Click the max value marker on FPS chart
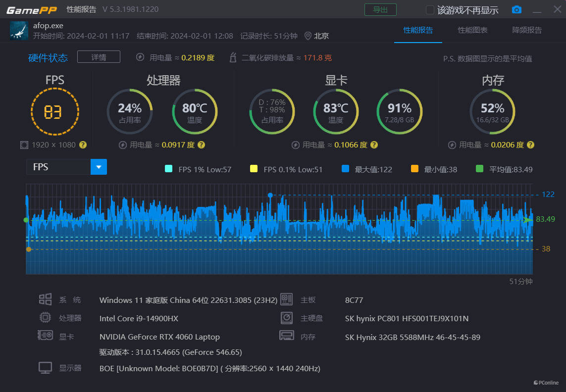The width and height of the screenshot is (566, 392). coord(270,195)
